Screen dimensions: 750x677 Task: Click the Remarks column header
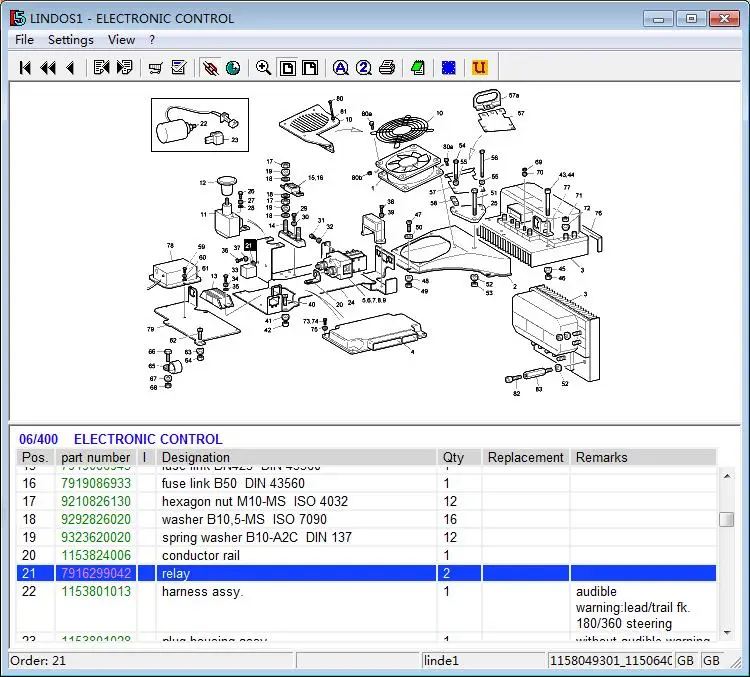coord(643,457)
